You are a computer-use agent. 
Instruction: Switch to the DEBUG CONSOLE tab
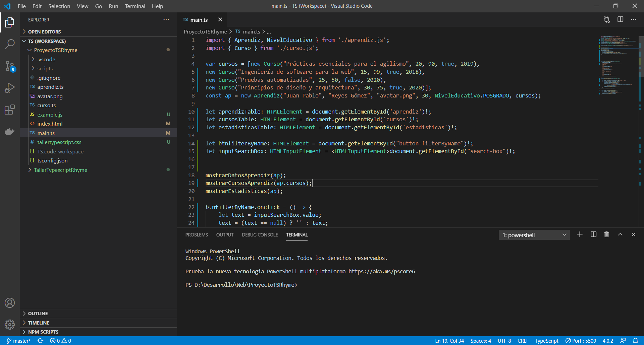click(260, 235)
